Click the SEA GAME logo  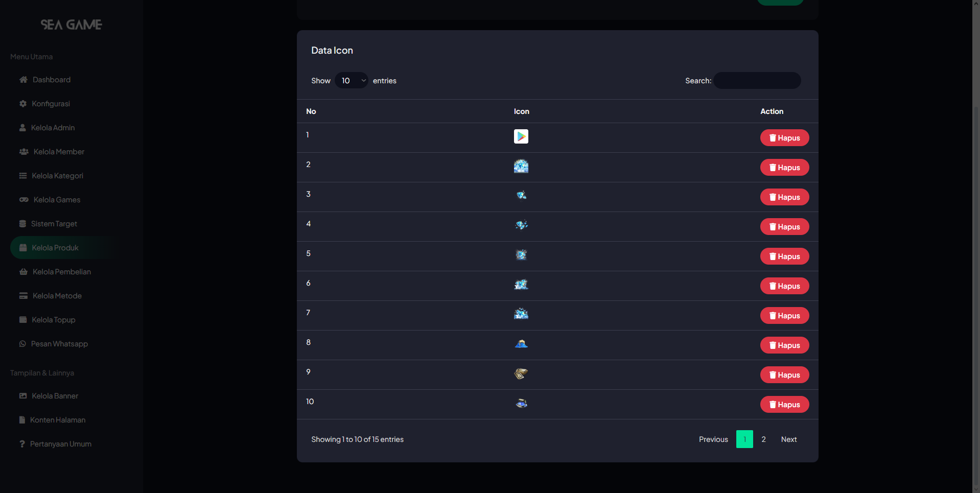72,25
